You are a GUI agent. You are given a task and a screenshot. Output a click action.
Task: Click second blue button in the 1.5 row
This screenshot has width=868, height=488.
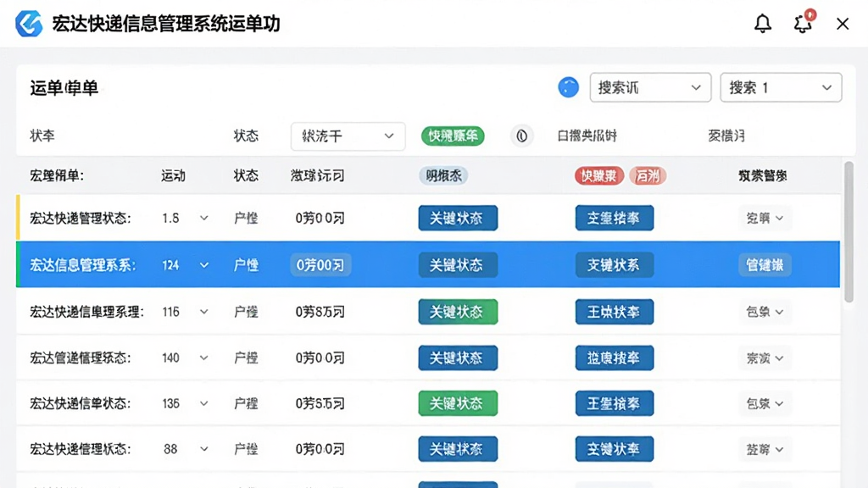(615, 218)
